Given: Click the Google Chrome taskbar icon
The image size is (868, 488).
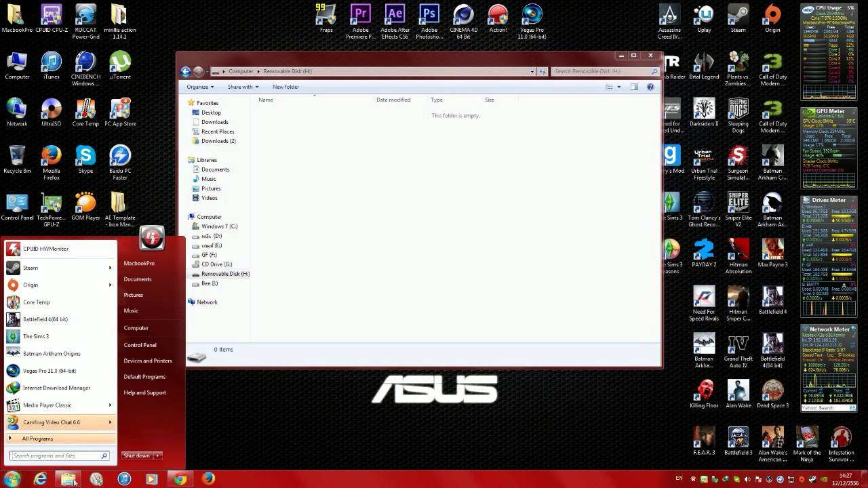Looking at the screenshot, I should click(x=180, y=479).
